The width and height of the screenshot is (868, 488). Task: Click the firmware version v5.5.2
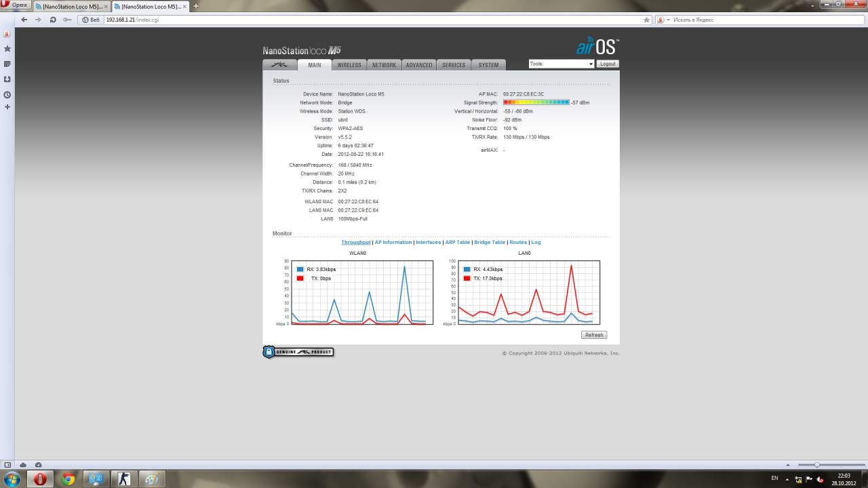click(x=345, y=137)
